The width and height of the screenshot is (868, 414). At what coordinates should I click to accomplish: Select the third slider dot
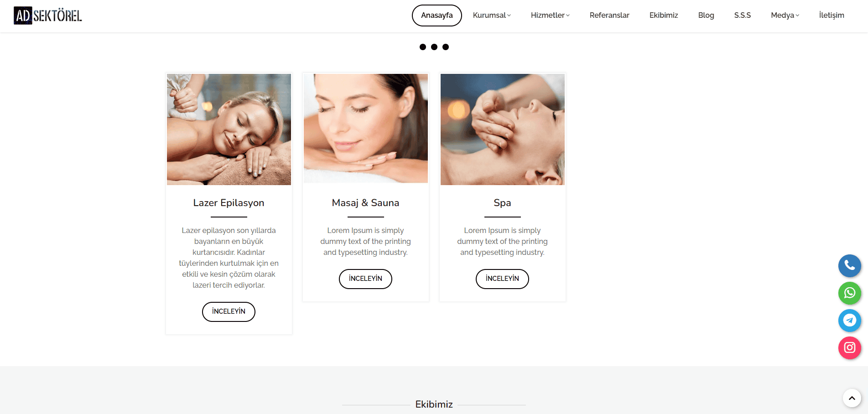[x=446, y=47]
